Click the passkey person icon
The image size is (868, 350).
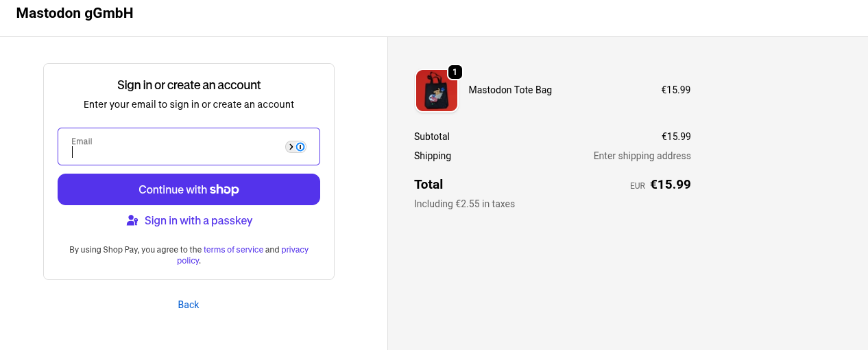pyautogui.click(x=132, y=220)
